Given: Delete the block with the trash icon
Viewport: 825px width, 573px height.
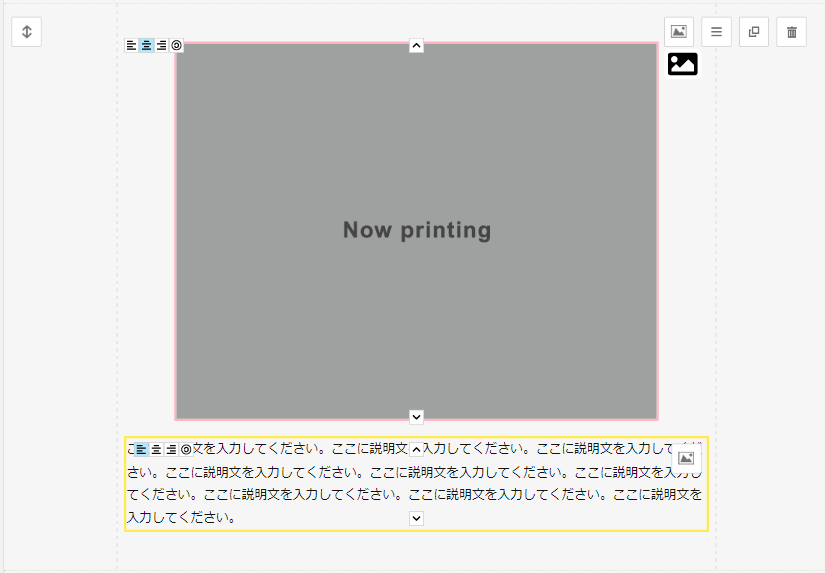Looking at the screenshot, I should (x=792, y=32).
